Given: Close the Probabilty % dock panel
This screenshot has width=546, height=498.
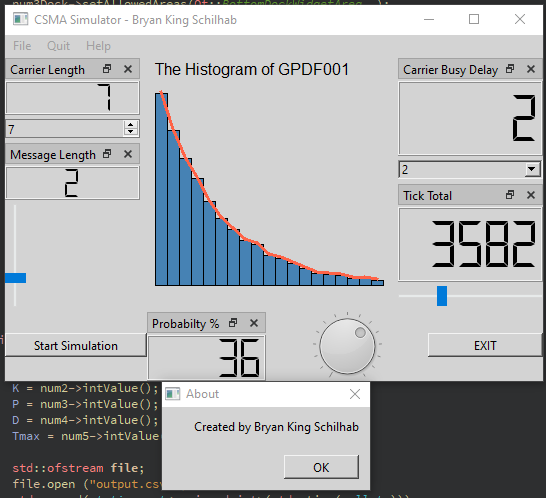Looking at the screenshot, I should tap(254, 323).
